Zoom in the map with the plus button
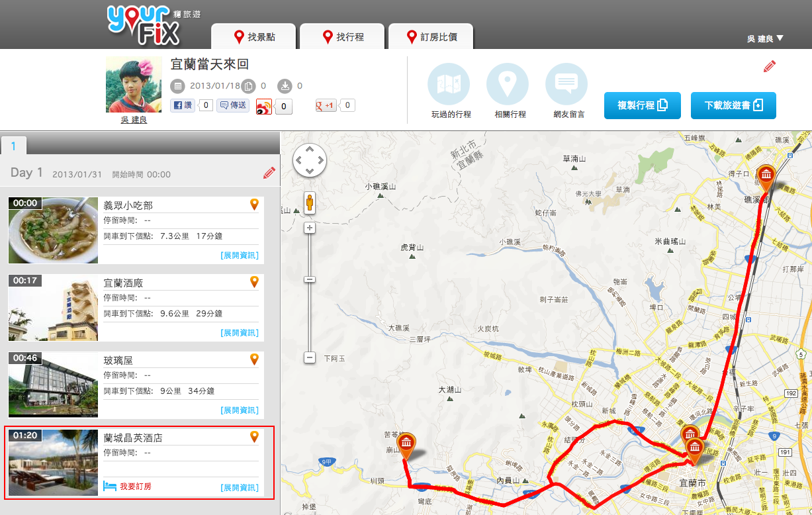This screenshot has height=515, width=812. point(310,228)
